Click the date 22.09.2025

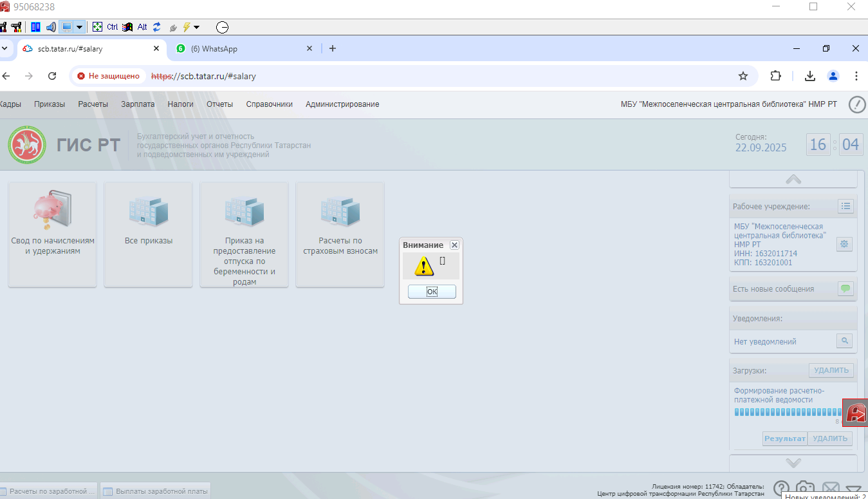coord(761,147)
